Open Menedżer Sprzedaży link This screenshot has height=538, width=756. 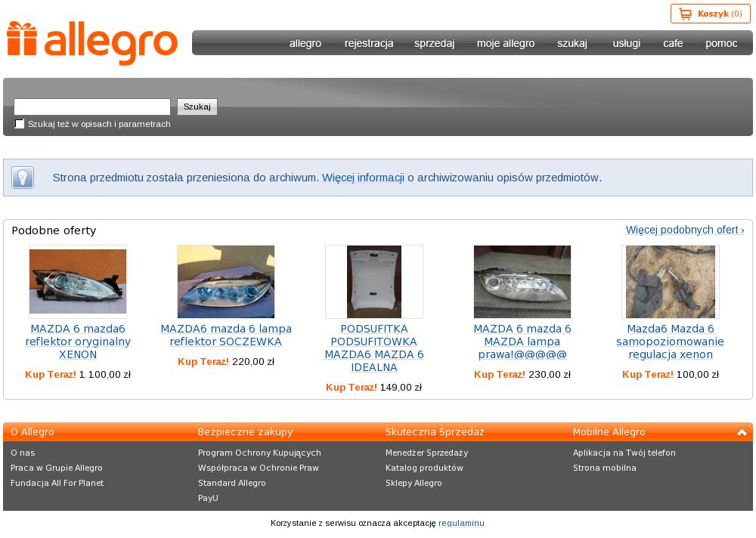click(x=426, y=453)
